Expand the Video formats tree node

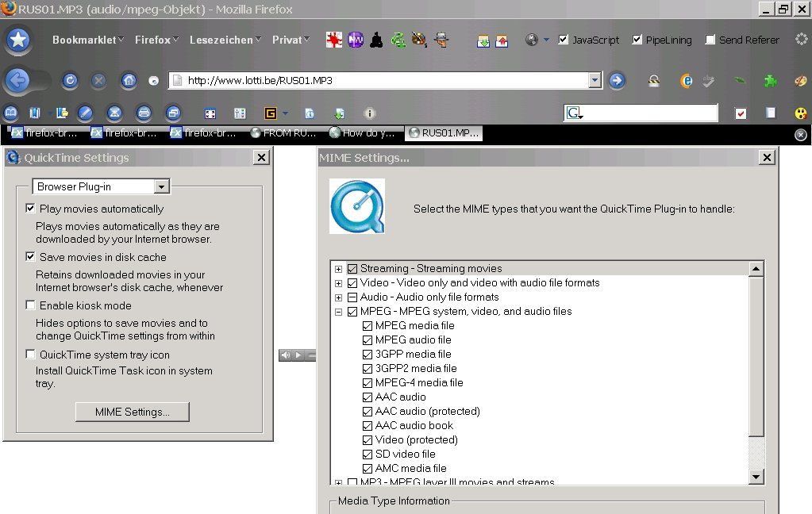(338, 283)
